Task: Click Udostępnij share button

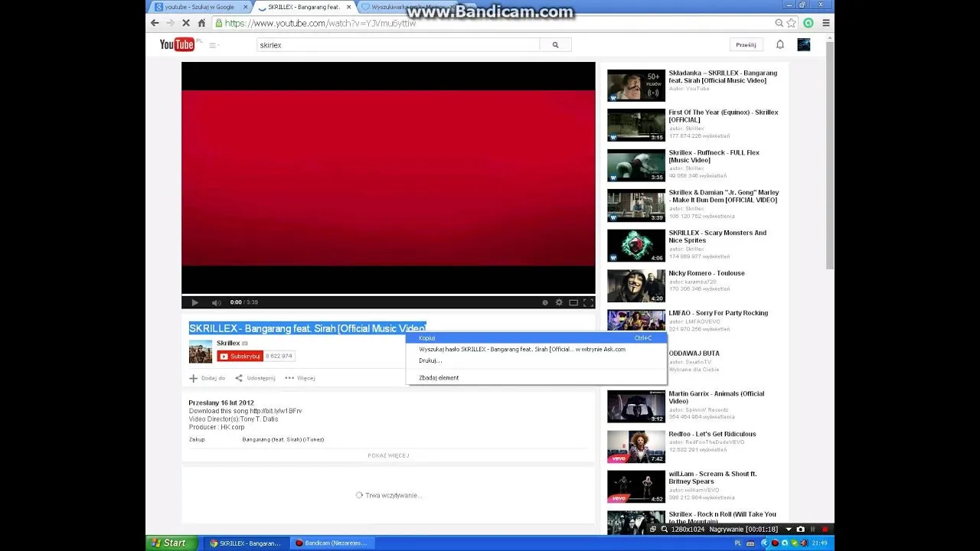Action: tap(255, 378)
